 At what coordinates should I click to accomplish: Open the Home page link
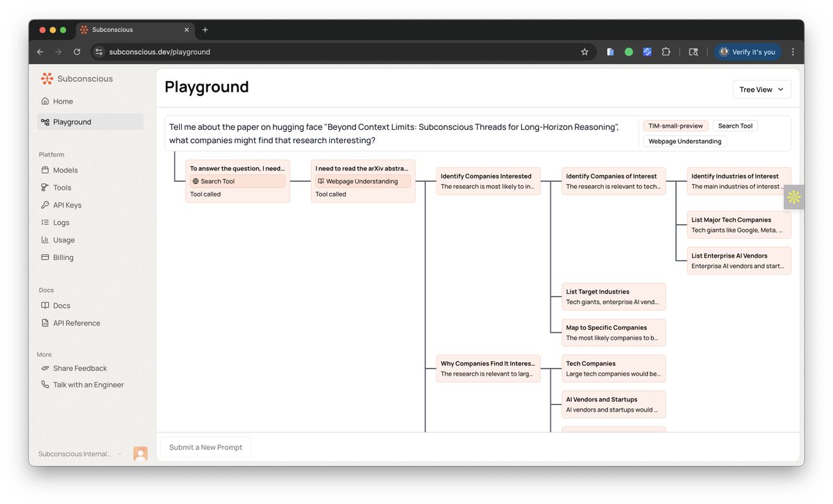pyautogui.click(x=90, y=101)
